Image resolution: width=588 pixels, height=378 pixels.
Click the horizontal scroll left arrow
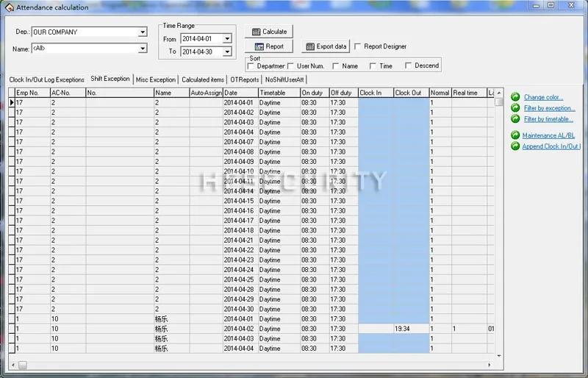[x=13, y=365]
